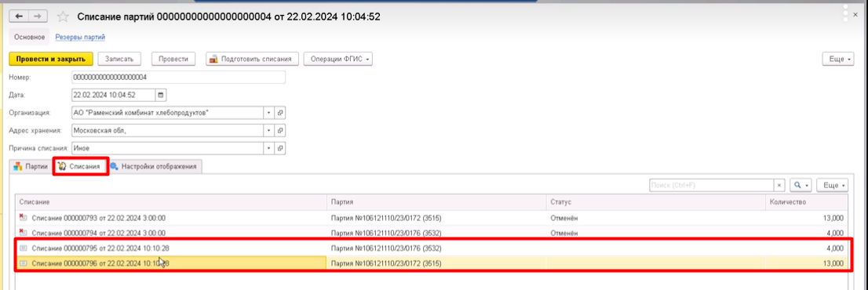Screen dimensions: 868x290
Task: Click Партия cell in row Списание 000000795
Action: coord(437,248)
